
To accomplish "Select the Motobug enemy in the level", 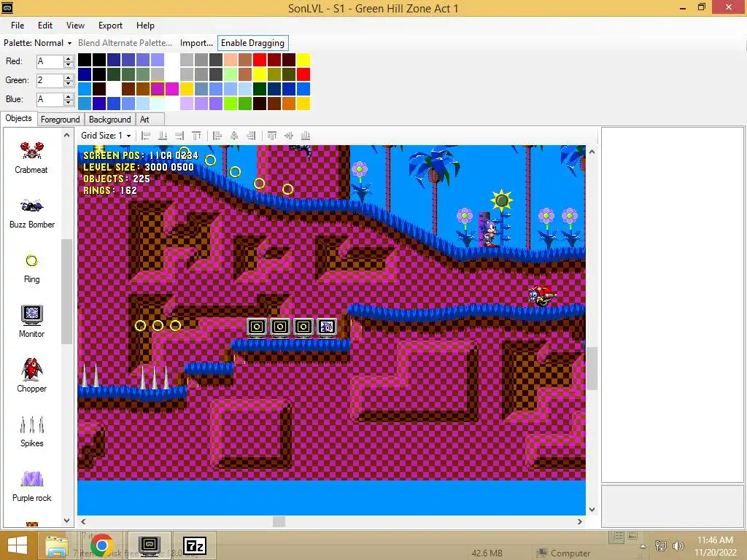I will tap(542, 296).
